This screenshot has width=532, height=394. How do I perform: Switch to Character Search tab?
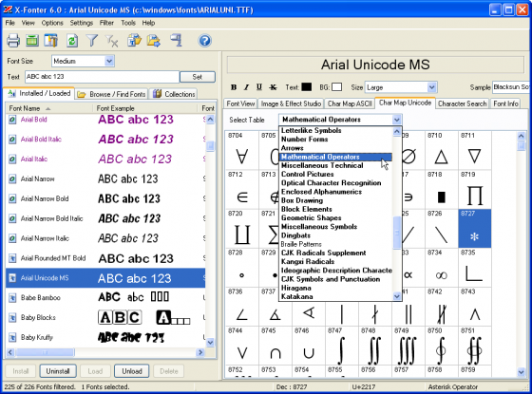coord(462,103)
